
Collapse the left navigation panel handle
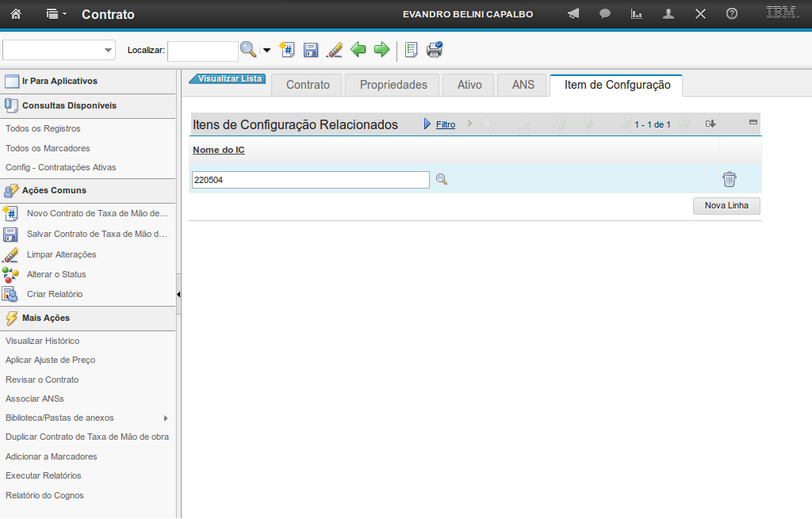178,294
